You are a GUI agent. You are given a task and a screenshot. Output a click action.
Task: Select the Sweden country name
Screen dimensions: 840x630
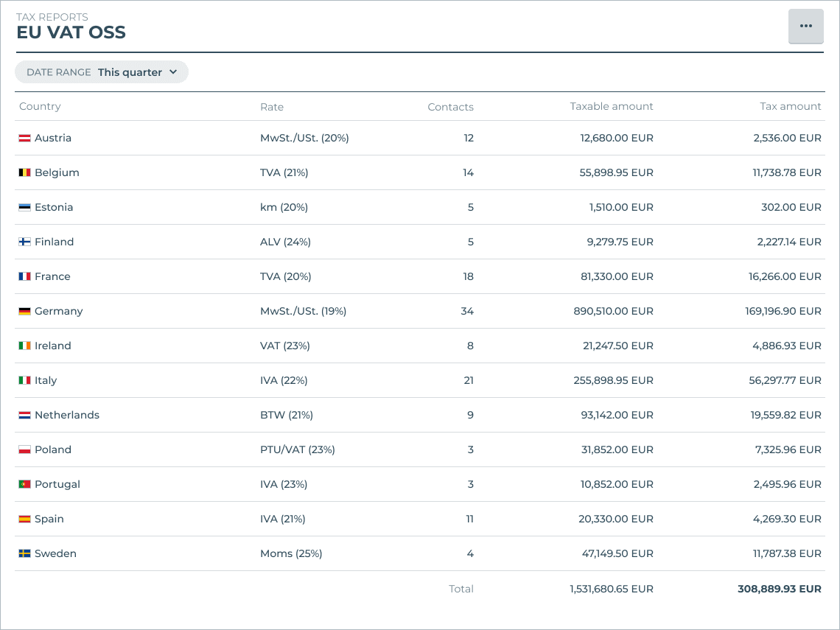pyautogui.click(x=56, y=554)
